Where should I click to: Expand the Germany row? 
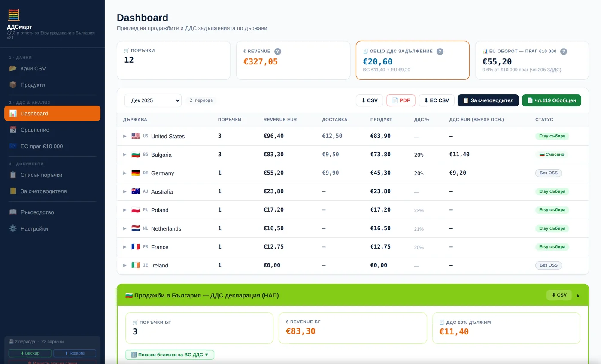coord(125,173)
